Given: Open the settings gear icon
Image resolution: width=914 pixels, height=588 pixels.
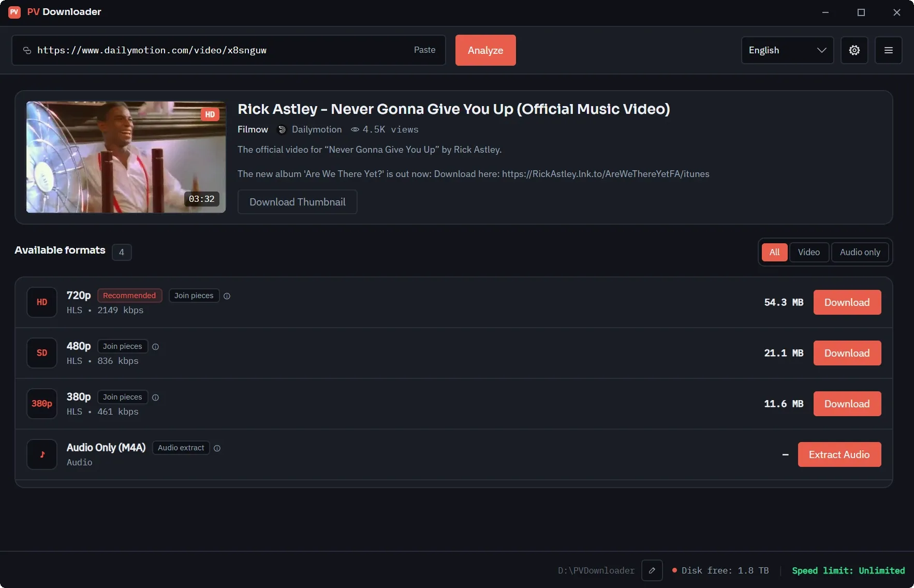Looking at the screenshot, I should coord(854,50).
